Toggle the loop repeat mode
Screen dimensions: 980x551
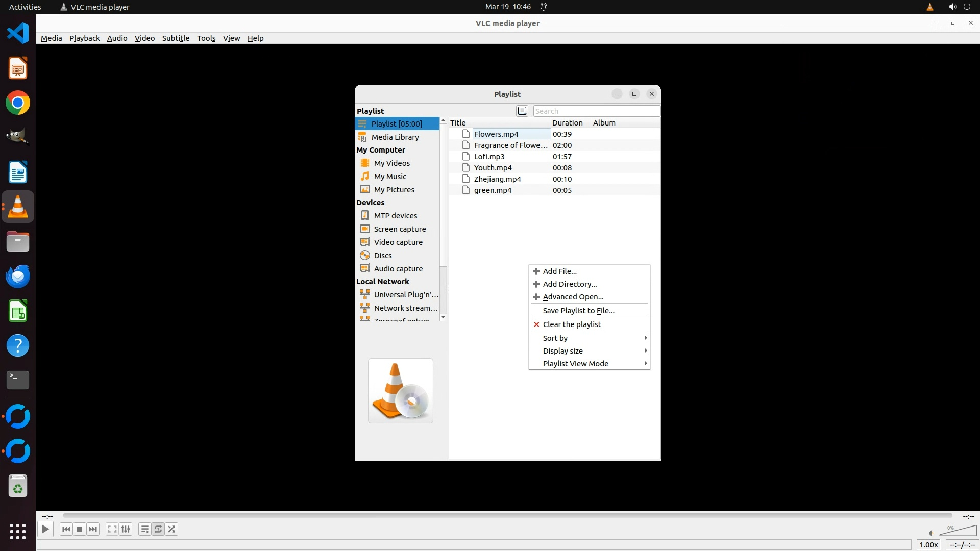(158, 529)
